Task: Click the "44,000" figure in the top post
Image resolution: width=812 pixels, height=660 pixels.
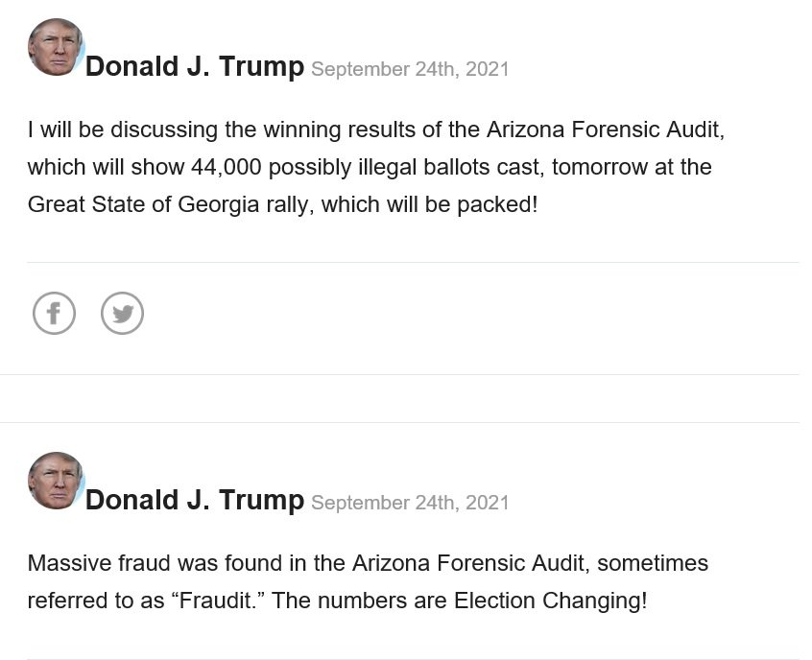Action: pos(227,167)
